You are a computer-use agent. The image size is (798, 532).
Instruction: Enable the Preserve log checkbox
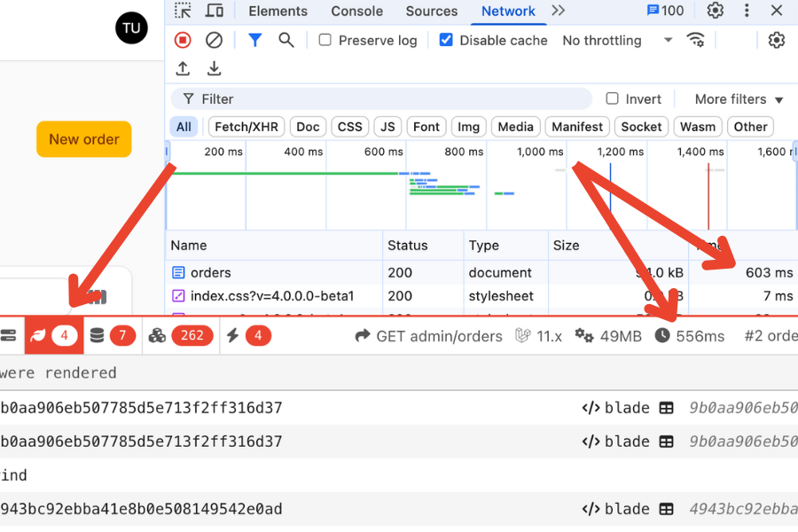coord(325,40)
